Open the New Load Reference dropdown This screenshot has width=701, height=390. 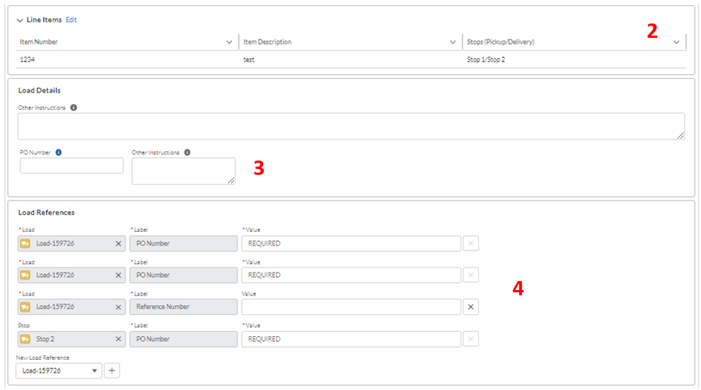[x=59, y=371]
